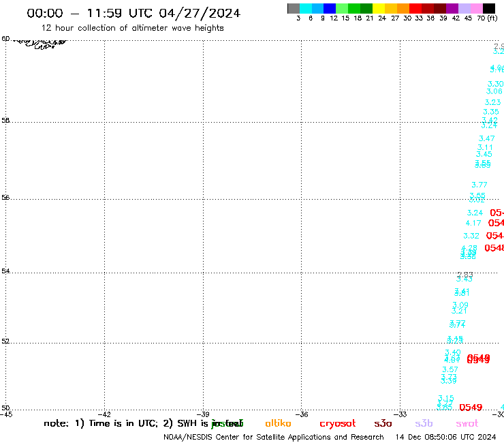Screen dimensions: 504x443
Task: Click the latitude axis label '60'
Action: pos(5,39)
